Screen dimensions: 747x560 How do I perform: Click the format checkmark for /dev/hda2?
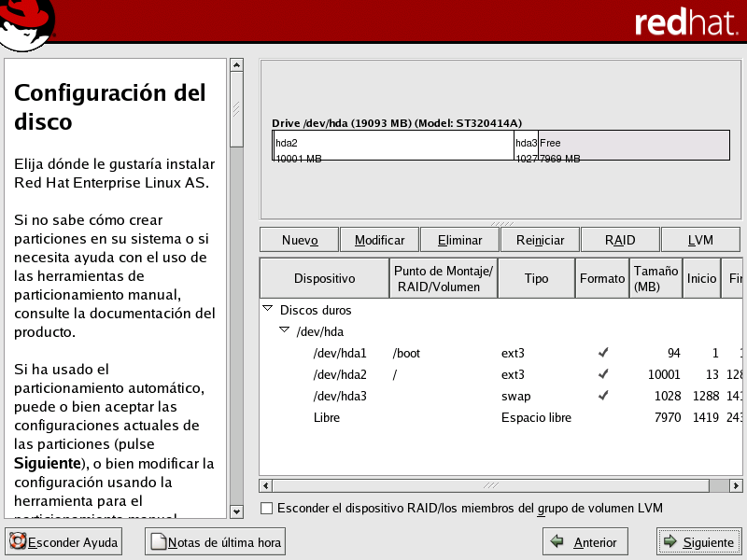point(603,374)
